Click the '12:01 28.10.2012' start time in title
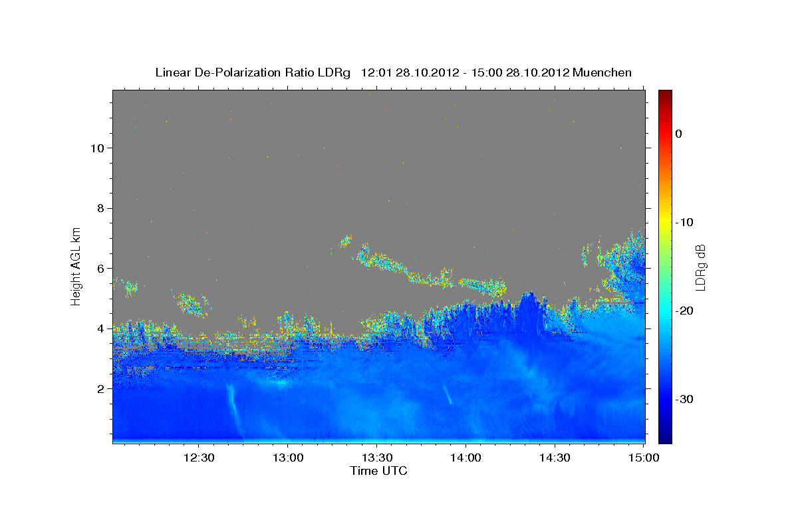This screenshot has width=798, height=532. click(x=410, y=72)
